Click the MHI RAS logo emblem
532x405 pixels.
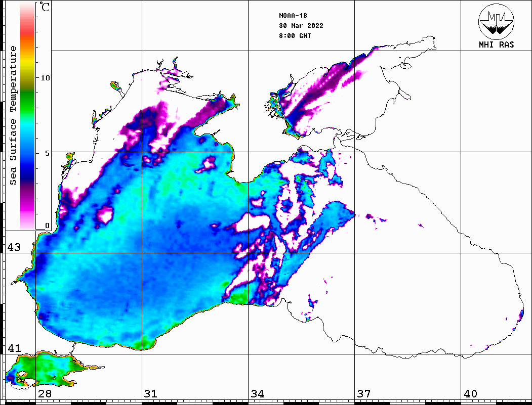pos(496,21)
